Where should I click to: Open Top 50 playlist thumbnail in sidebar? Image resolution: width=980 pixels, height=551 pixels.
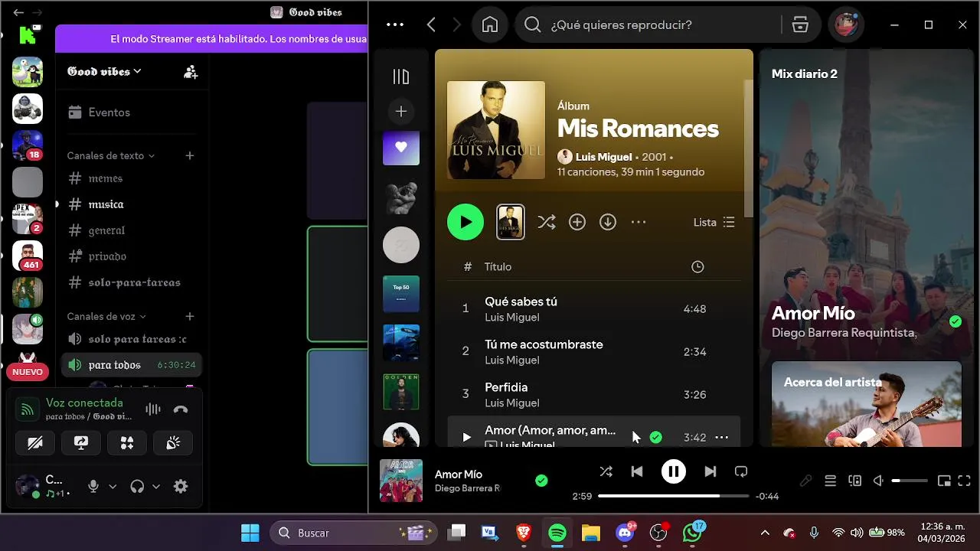pos(401,294)
